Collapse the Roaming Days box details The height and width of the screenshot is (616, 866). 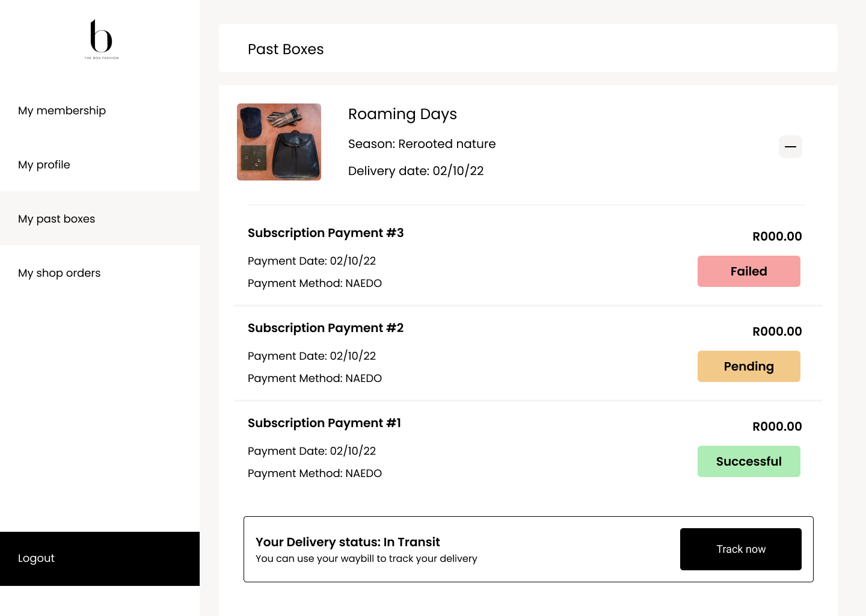click(x=790, y=147)
